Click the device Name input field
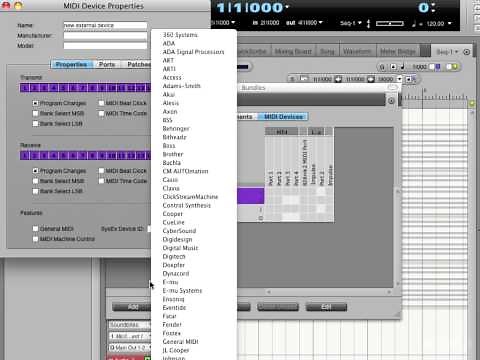Screen dimensions: 480x360 105,25
